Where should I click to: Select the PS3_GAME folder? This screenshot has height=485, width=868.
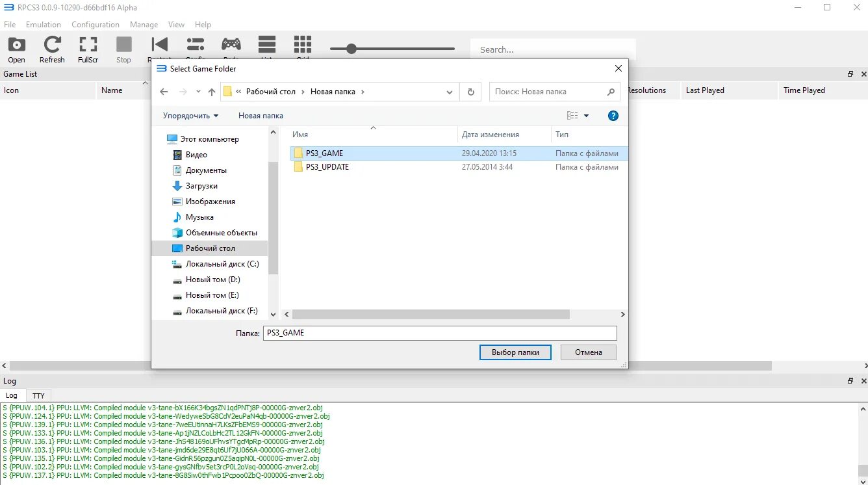pos(459,153)
